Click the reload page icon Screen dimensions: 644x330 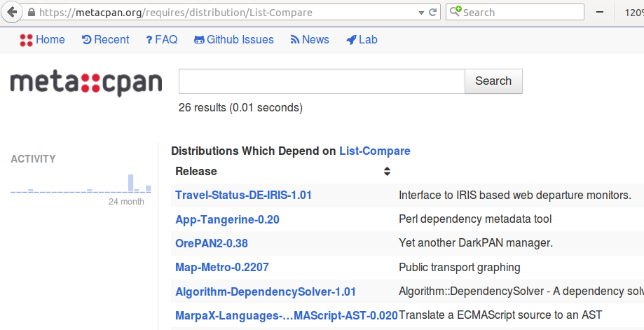(x=433, y=13)
